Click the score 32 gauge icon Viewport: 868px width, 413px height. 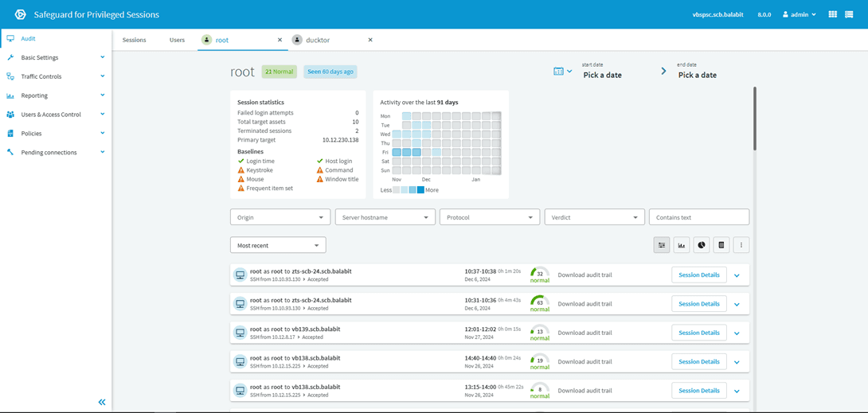coord(540,273)
